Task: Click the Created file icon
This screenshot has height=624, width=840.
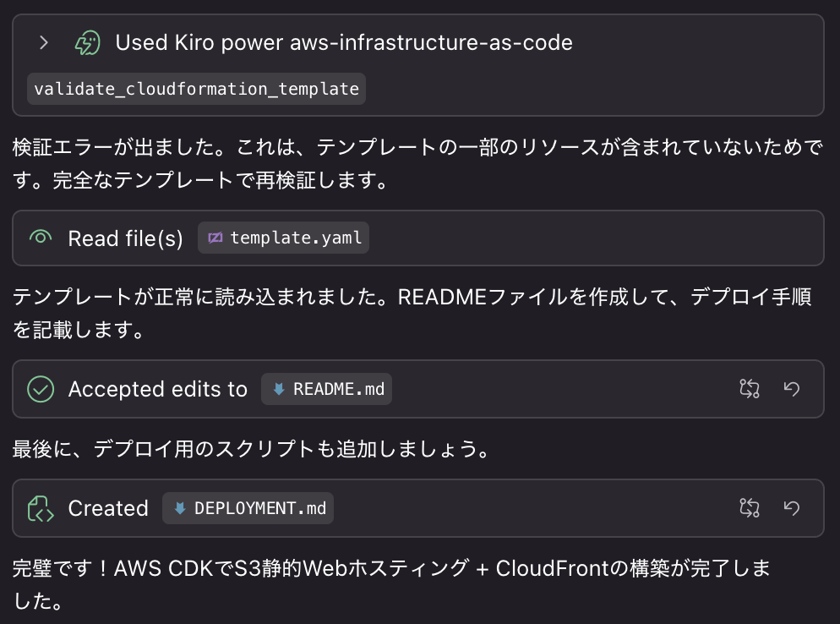Action: pos(41,508)
